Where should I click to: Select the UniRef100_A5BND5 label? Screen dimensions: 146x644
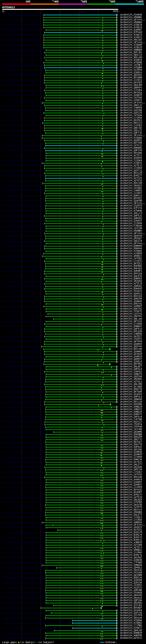pyautogui.click(x=131, y=50)
